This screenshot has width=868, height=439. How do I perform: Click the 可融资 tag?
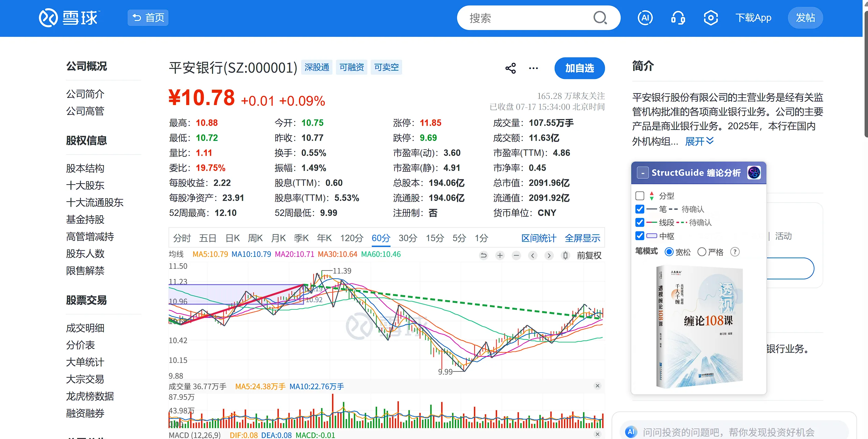[351, 67]
